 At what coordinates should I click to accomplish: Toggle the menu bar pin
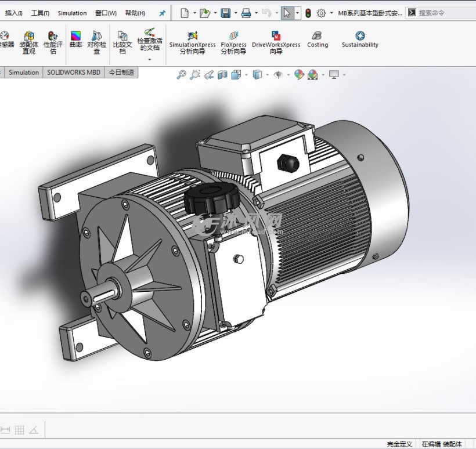pos(162,13)
